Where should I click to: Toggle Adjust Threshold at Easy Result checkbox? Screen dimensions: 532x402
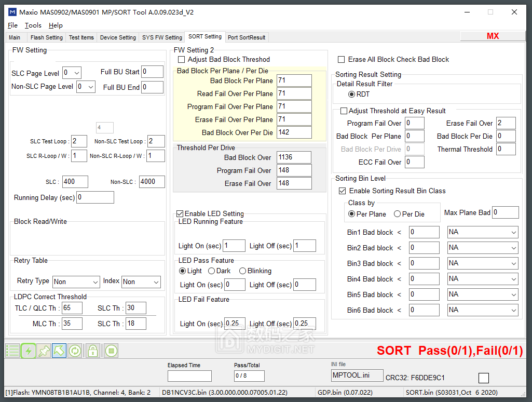click(x=344, y=111)
